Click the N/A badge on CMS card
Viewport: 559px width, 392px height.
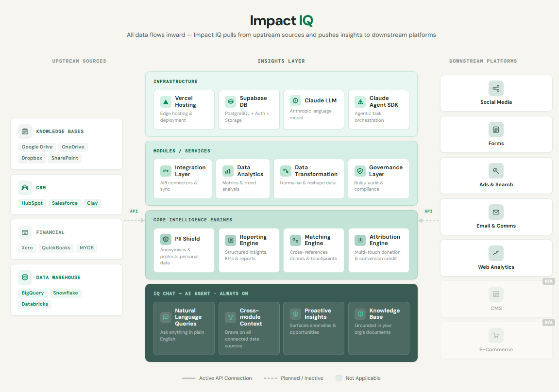[548, 281]
